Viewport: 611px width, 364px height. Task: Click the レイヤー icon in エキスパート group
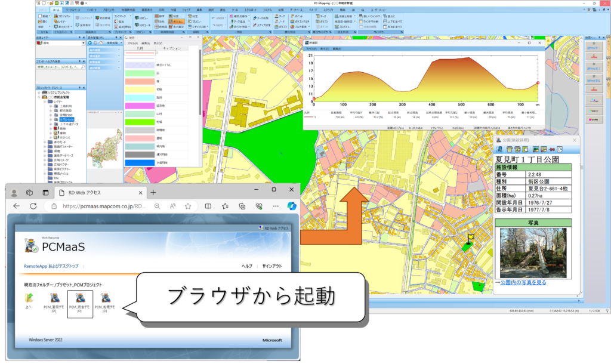pos(56,22)
